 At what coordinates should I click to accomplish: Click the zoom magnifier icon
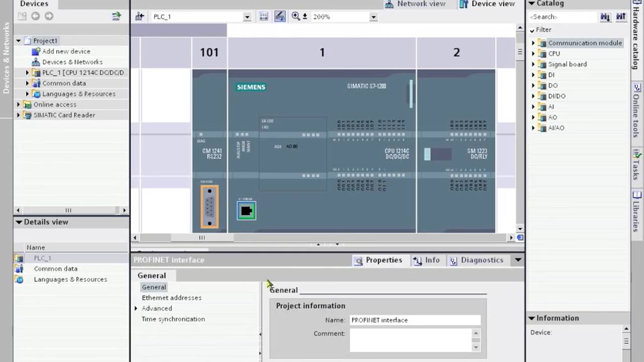pyautogui.click(x=296, y=16)
